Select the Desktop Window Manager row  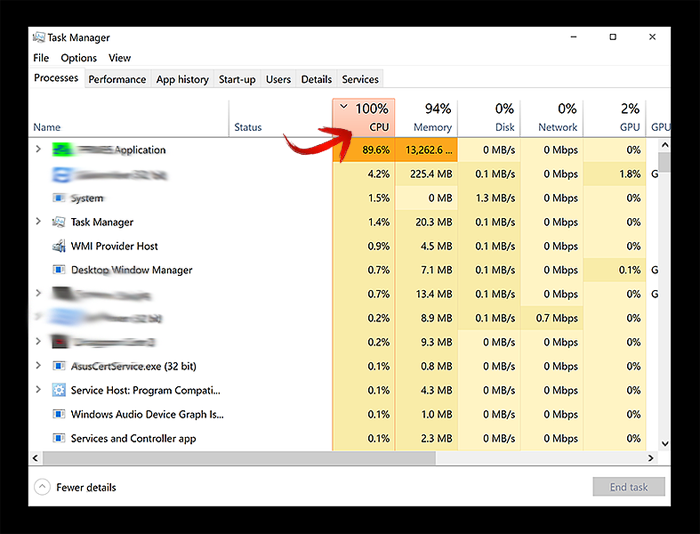click(343, 270)
